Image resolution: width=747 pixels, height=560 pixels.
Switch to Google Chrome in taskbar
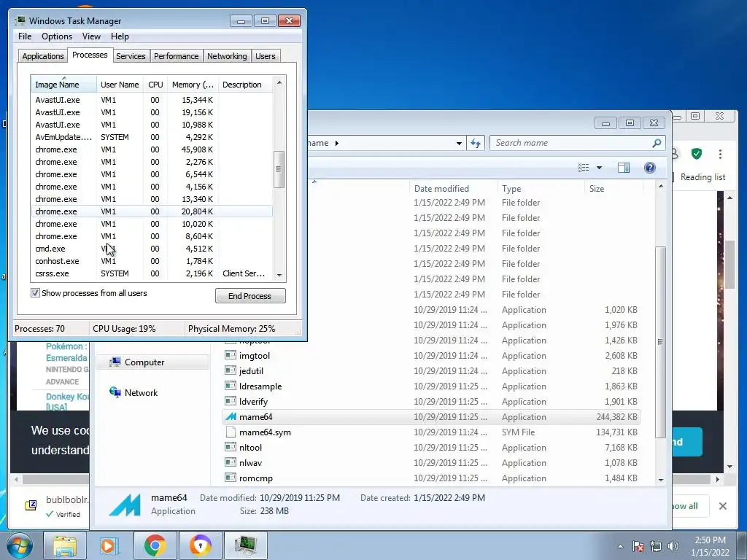pos(155,545)
